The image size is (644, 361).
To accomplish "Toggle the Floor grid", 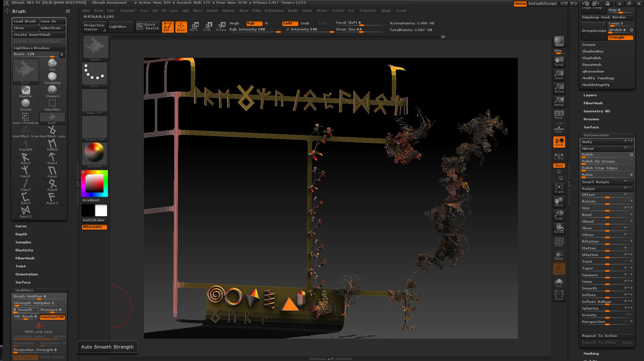I will click(x=559, y=128).
